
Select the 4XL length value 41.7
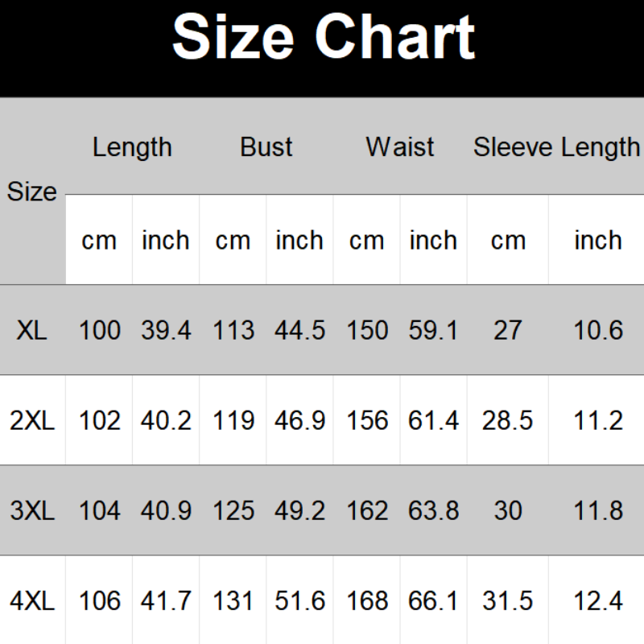[166, 601]
